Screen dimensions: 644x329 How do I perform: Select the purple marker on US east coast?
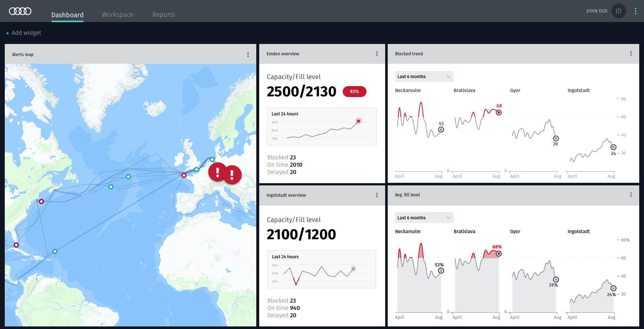[x=41, y=202]
